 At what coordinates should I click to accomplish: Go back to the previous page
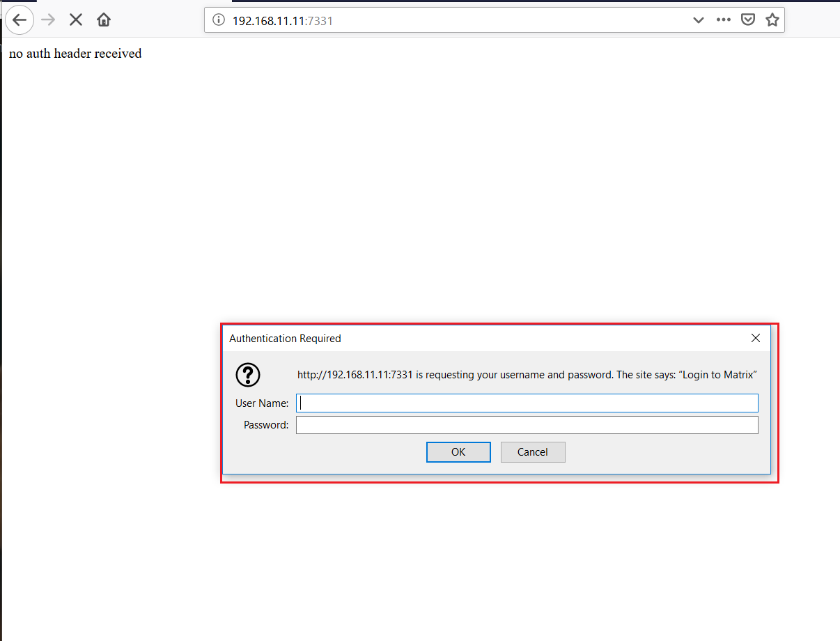click(x=20, y=20)
